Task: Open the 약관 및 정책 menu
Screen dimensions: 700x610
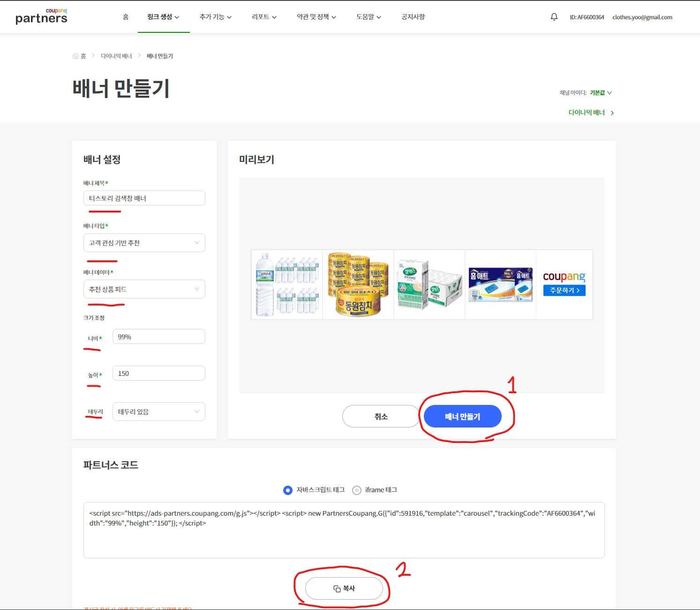Action: click(x=316, y=17)
